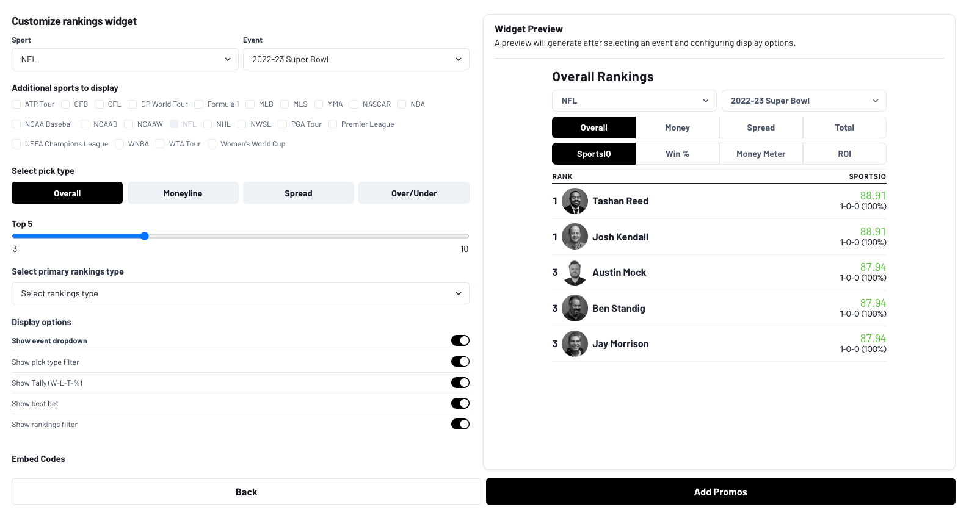This screenshot has width=980, height=510.
Task: Switch to the ROI tab
Action: (844, 154)
